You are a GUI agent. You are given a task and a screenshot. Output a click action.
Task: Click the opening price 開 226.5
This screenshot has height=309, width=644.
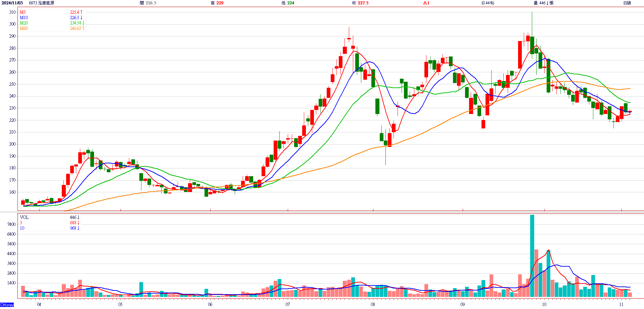(148, 3)
